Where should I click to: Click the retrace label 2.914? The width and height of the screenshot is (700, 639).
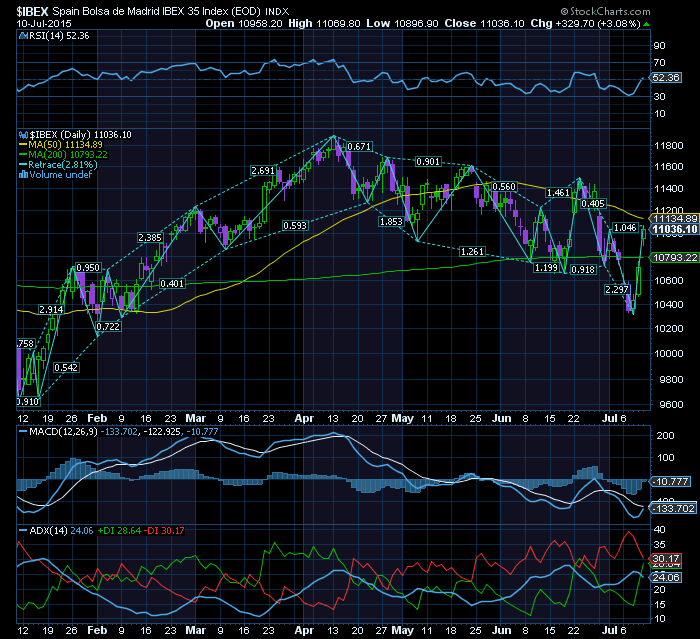51,309
